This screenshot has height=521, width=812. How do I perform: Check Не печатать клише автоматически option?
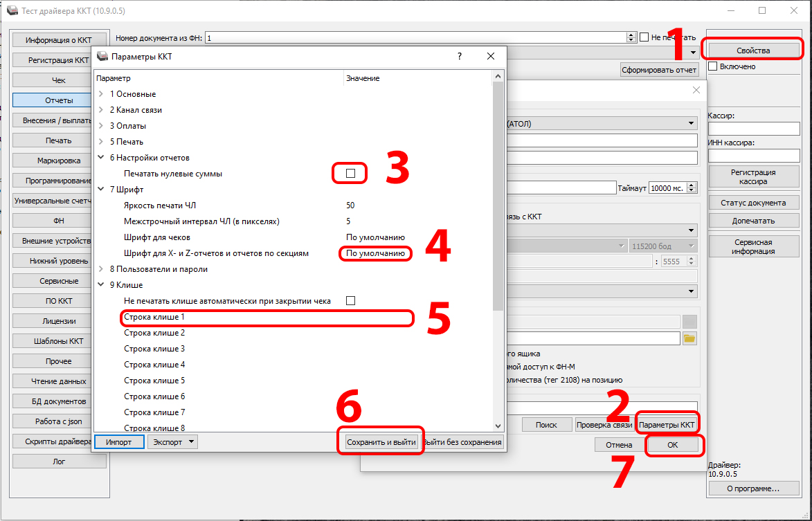[x=350, y=301]
